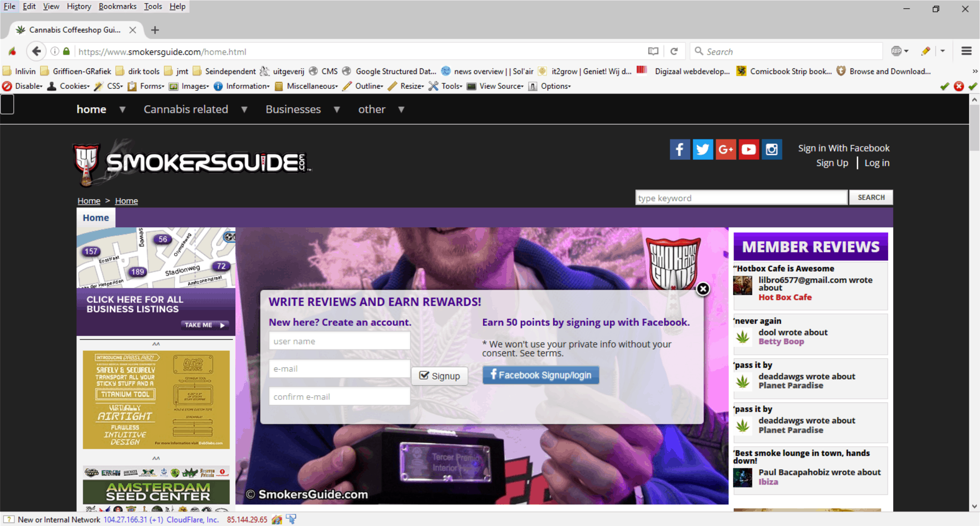Expand the Businesses menu arrow
The height and width of the screenshot is (526, 980).
(336, 109)
